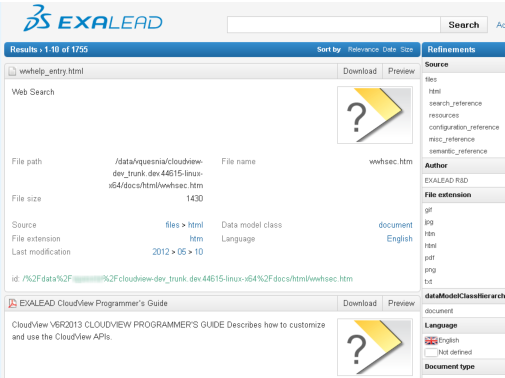
Task: Sort results by Date
Action: pos(389,50)
